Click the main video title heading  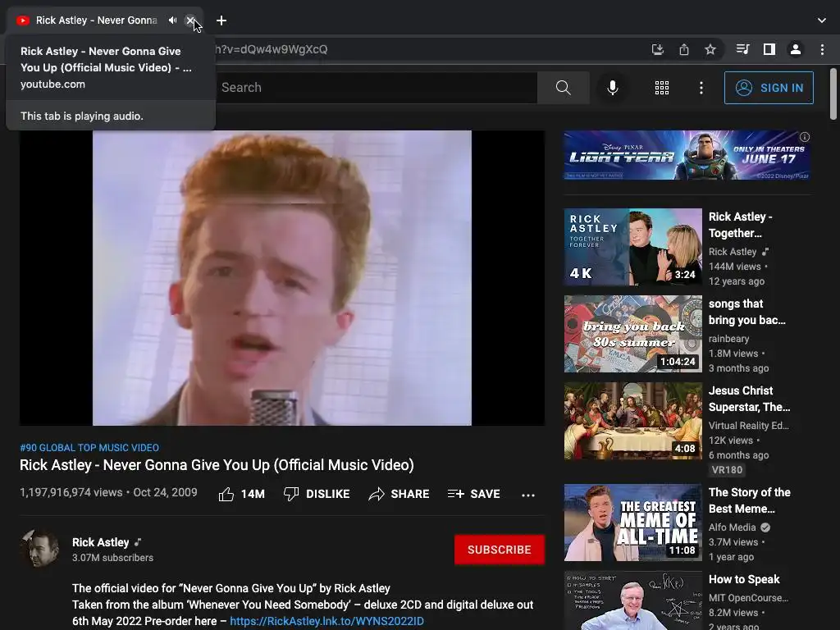point(217,465)
